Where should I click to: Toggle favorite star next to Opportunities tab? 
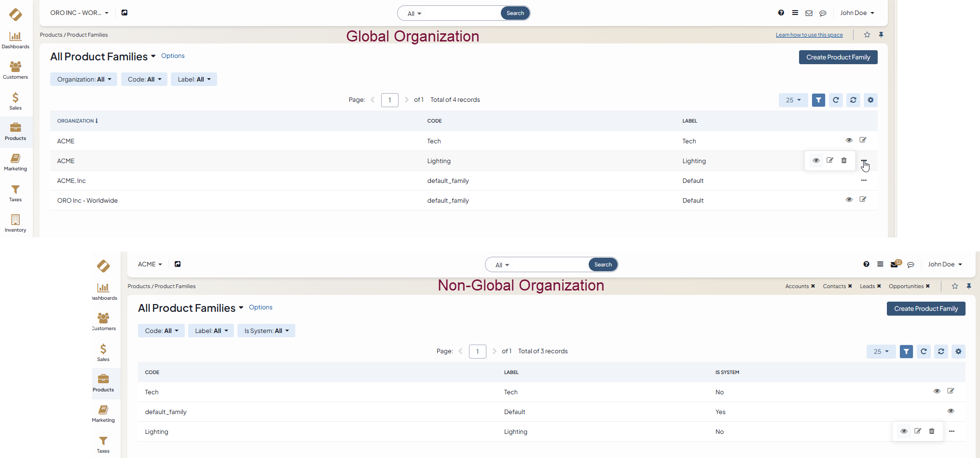point(954,286)
